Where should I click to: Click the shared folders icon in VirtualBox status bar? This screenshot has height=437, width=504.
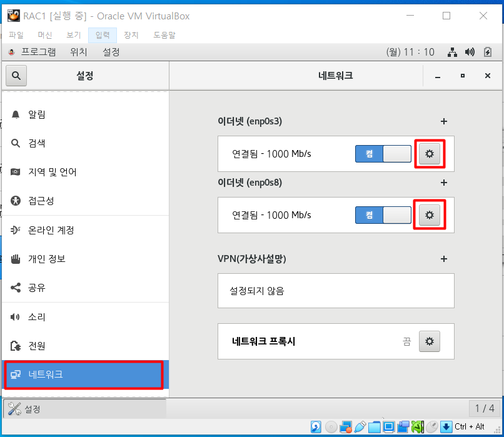click(375, 427)
